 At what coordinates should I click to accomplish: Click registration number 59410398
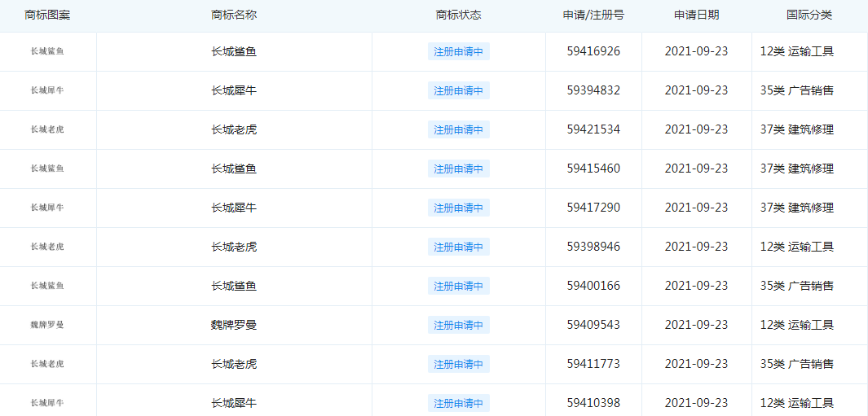click(593, 403)
